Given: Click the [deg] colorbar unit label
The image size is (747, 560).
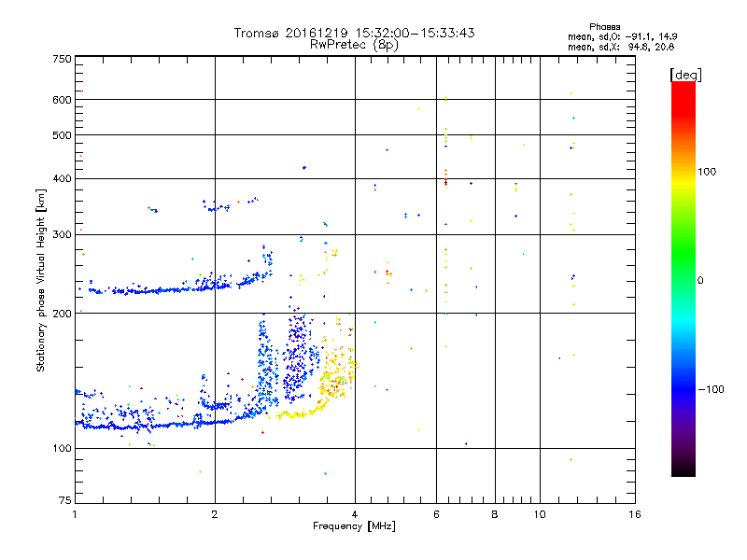Looking at the screenshot, I should click(x=685, y=76).
